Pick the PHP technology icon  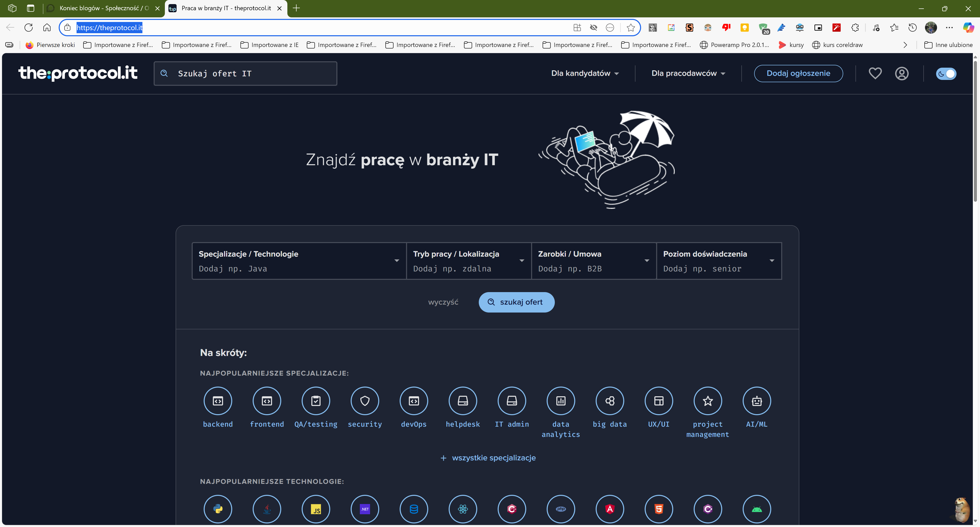pyautogui.click(x=561, y=509)
